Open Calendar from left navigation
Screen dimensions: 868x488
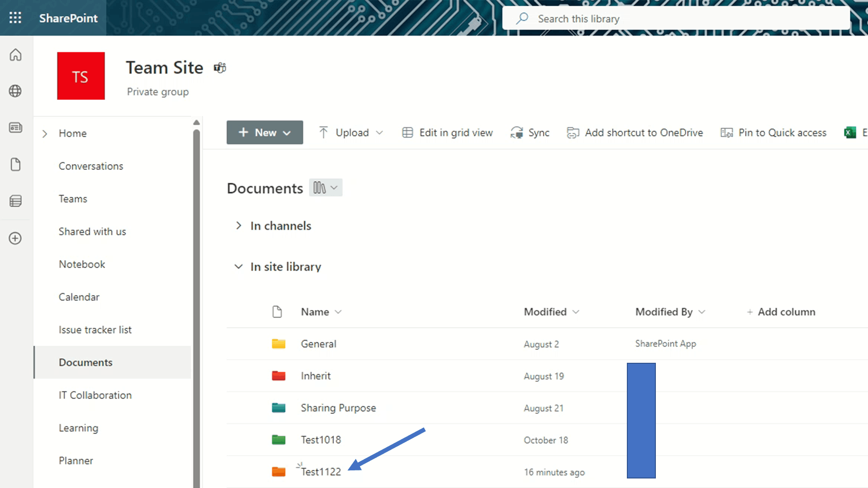(x=79, y=297)
